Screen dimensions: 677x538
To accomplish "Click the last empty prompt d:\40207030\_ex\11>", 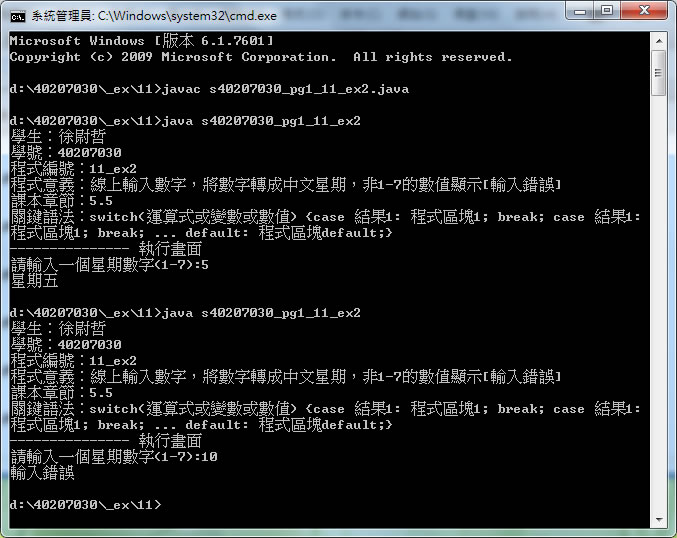I will click(x=85, y=505).
